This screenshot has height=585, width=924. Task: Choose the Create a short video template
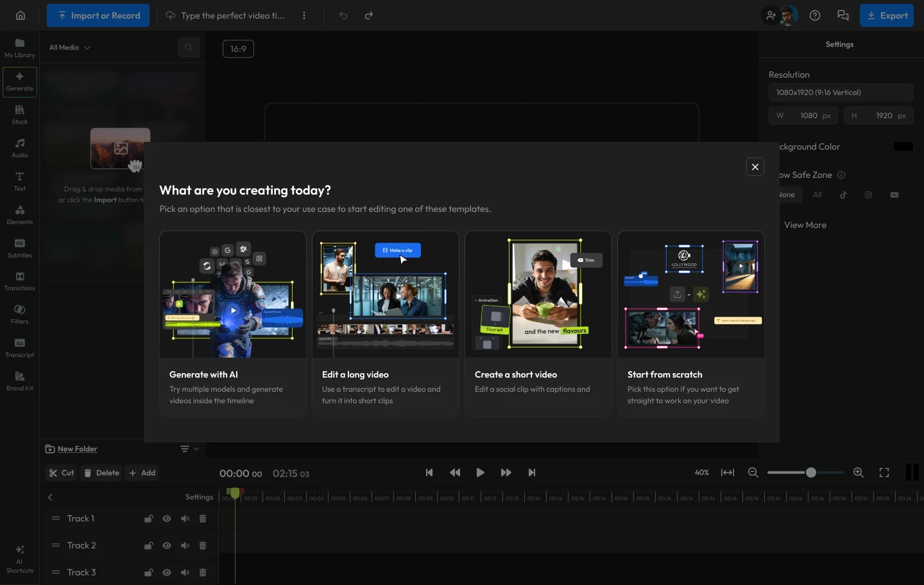pyautogui.click(x=538, y=324)
